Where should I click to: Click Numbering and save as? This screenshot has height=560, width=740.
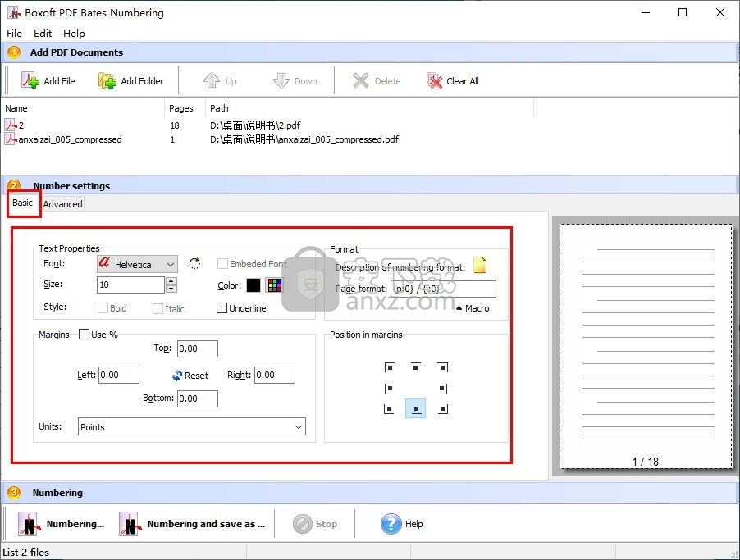point(192,524)
